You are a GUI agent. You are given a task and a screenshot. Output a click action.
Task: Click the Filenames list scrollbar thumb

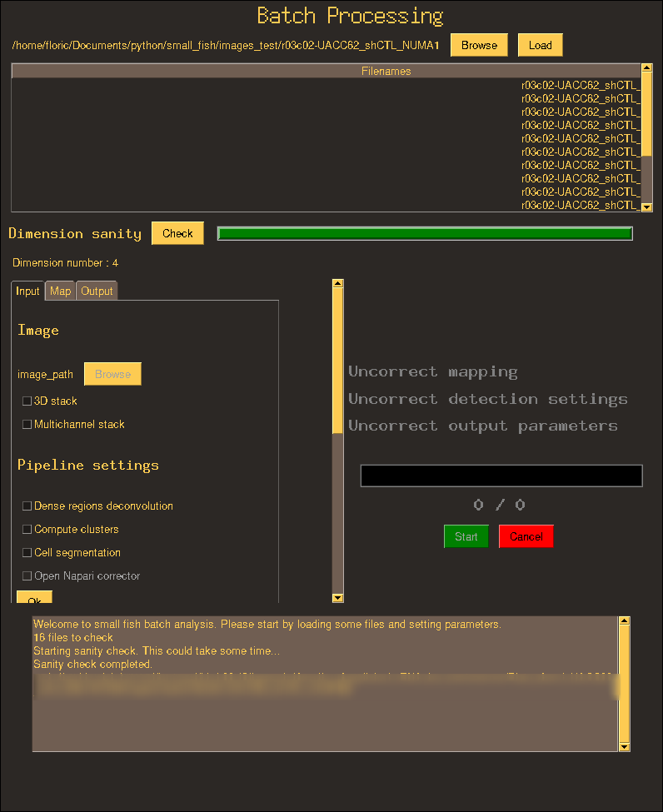point(647,114)
